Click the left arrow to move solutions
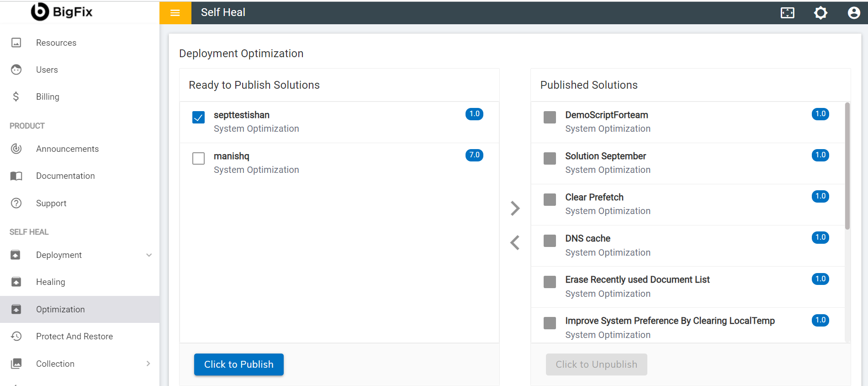 click(x=515, y=242)
